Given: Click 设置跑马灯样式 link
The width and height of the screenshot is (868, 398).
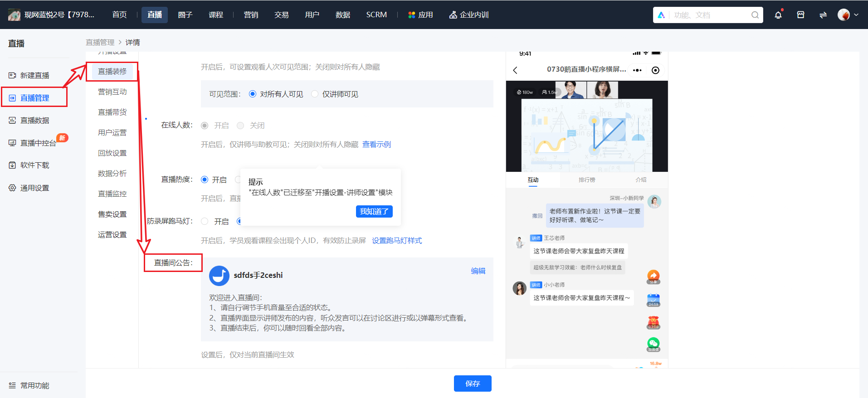Looking at the screenshot, I should coord(397,241).
